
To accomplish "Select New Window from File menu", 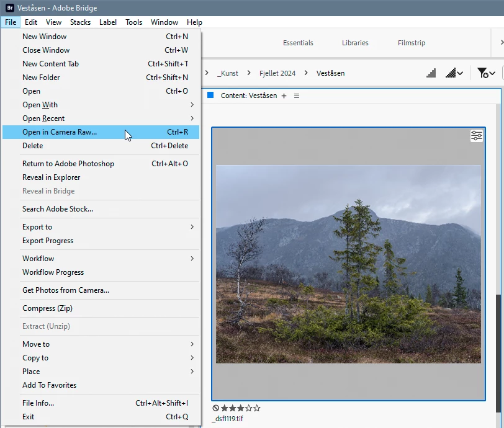I will point(101,37).
